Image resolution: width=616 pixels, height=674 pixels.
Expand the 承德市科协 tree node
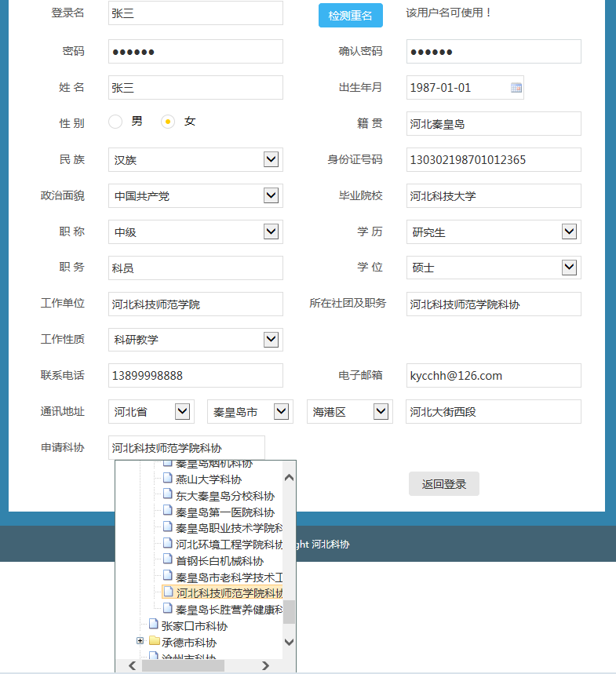[140, 641]
